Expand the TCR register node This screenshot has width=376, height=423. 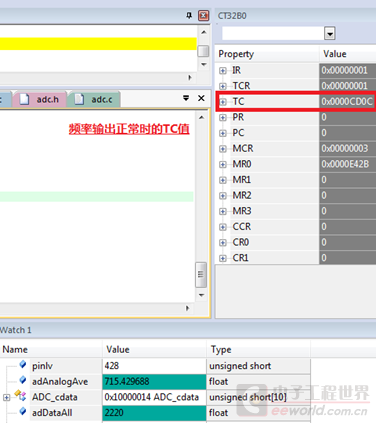pos(223,86)
